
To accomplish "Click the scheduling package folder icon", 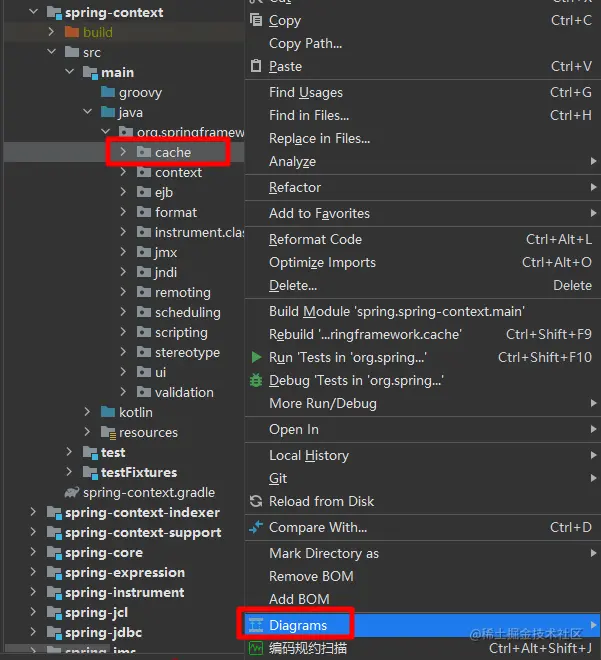I will click(144, 312).
